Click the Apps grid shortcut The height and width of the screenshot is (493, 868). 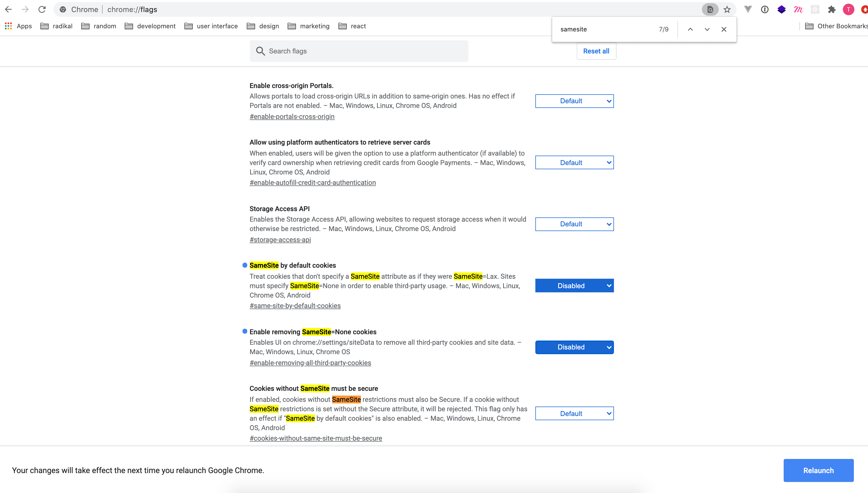pyautogui.click(x=18, y=26)
